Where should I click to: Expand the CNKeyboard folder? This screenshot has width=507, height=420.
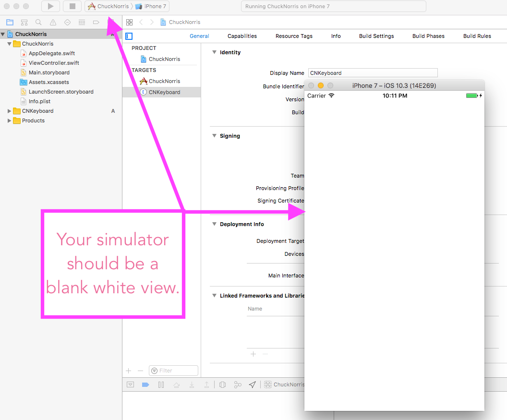10,111
